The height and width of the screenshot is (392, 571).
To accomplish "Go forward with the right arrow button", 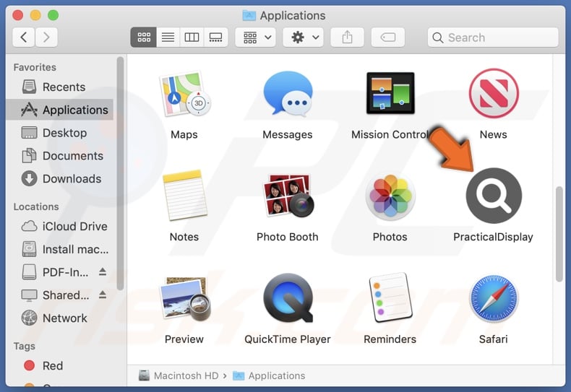I will 46,37.
